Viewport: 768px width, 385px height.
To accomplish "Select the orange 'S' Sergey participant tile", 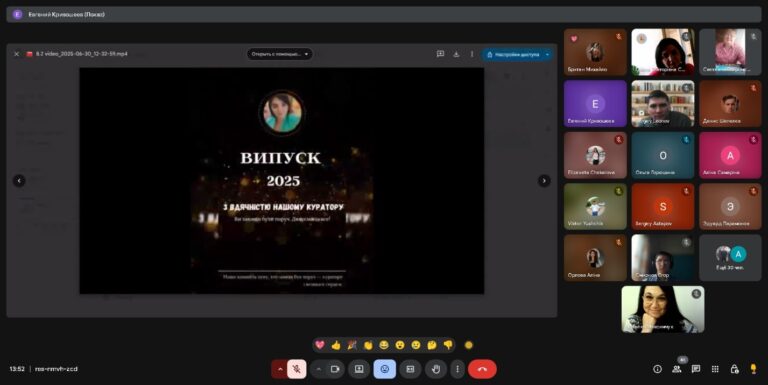I will 663,207.
